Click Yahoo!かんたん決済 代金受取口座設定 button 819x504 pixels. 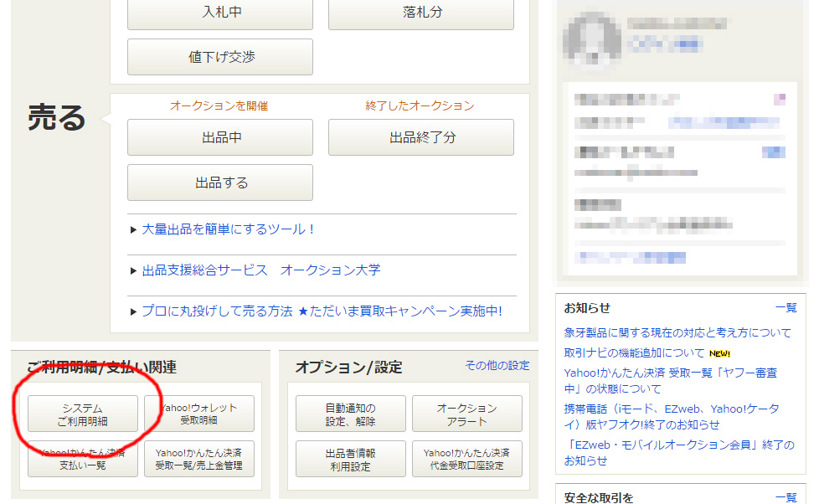tap(466, 459)
